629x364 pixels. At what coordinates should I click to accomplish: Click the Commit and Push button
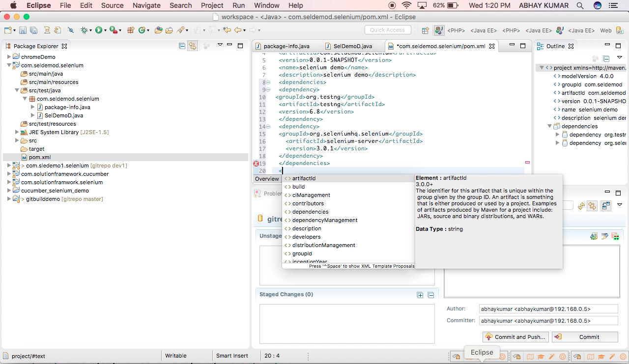tap(515, 337)
